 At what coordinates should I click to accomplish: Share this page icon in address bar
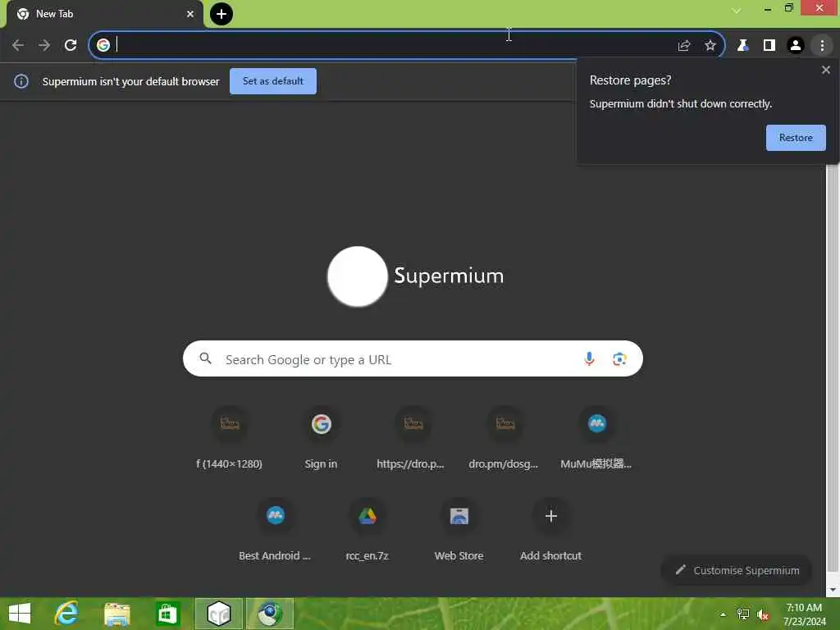[x=684, y=46]
